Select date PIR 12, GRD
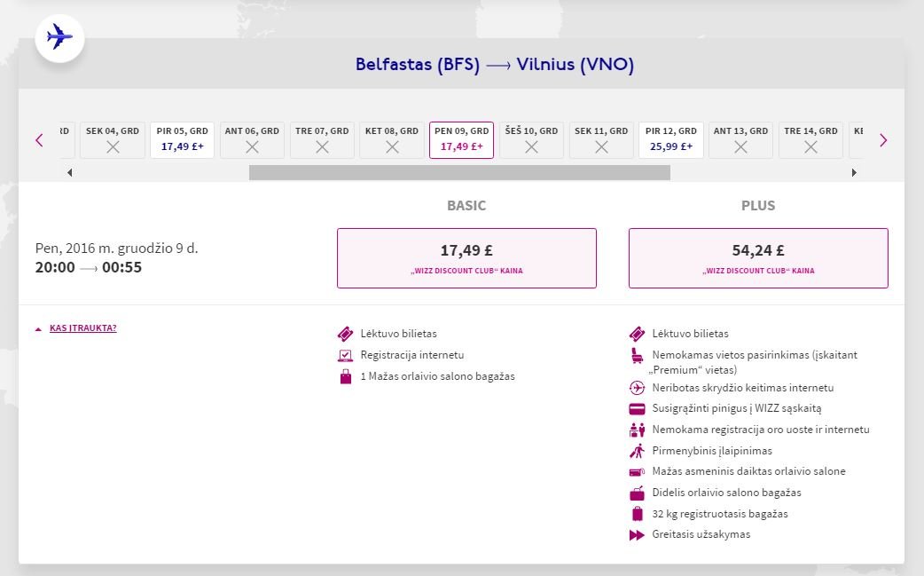Viewport: 924px width, 576px height. tap(671, 140)
